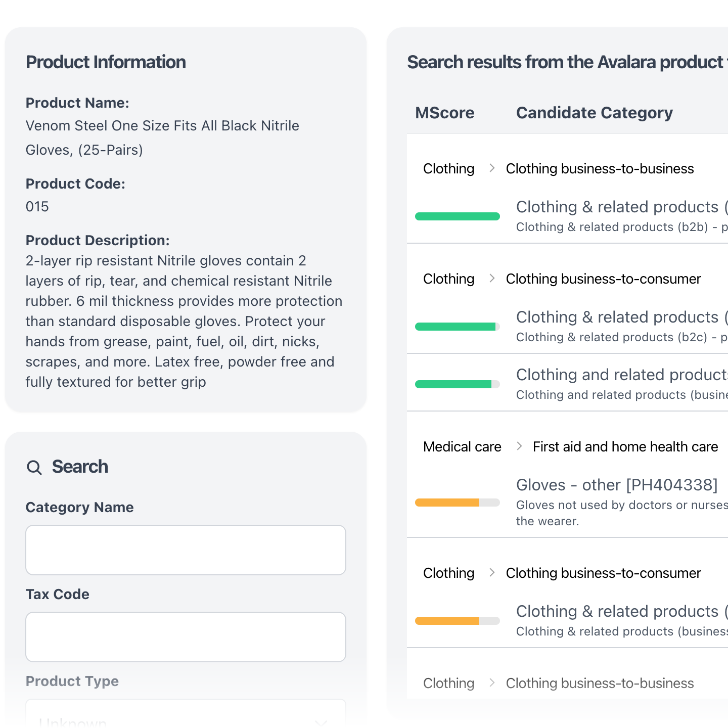Go to First aid and home health care
Viewport: 728px width, 728px height.
[x=625, y=447]
